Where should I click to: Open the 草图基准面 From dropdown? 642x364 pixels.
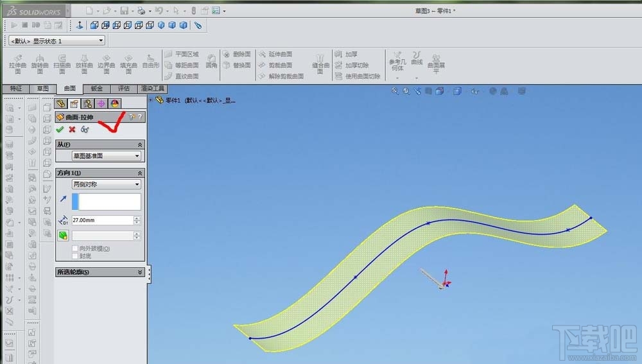106,156
